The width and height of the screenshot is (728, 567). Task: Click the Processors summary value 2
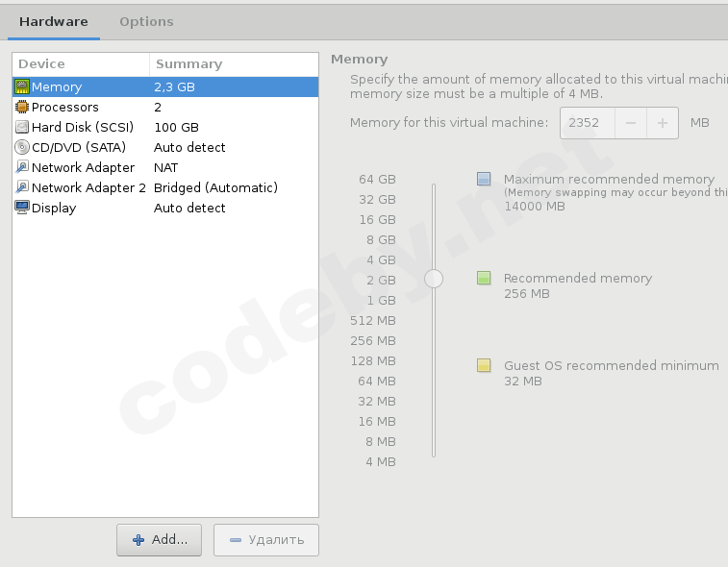(x=158, y=108)
